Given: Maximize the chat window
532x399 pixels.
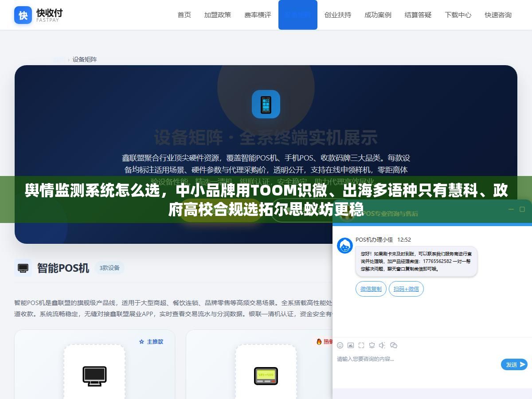Looking at the screenshot, I should coord(522,209).
